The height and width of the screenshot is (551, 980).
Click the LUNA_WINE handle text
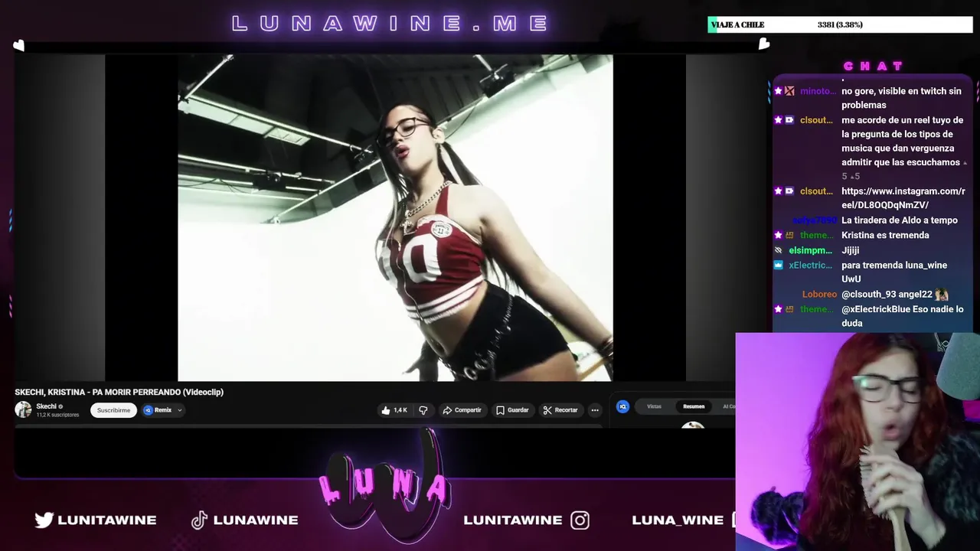tap(678, 520)
